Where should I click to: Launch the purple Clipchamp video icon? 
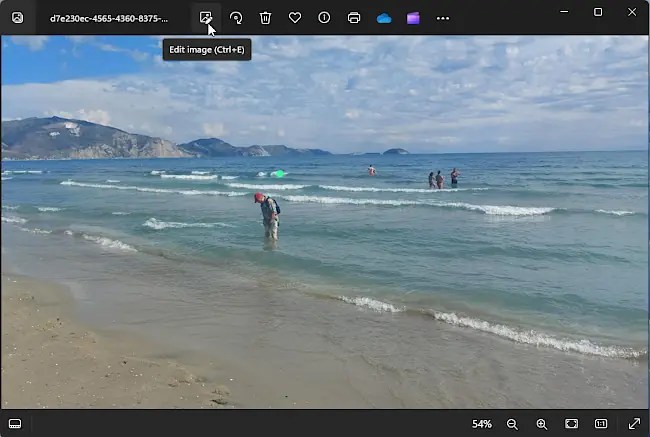(413, 18)
